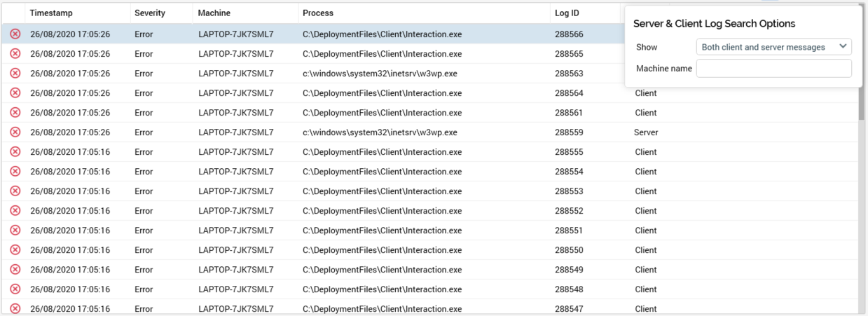Click the error icon for log 288565
Viewport: 868px width, 316px height.
pyautogui.click(x=15, y=53)
